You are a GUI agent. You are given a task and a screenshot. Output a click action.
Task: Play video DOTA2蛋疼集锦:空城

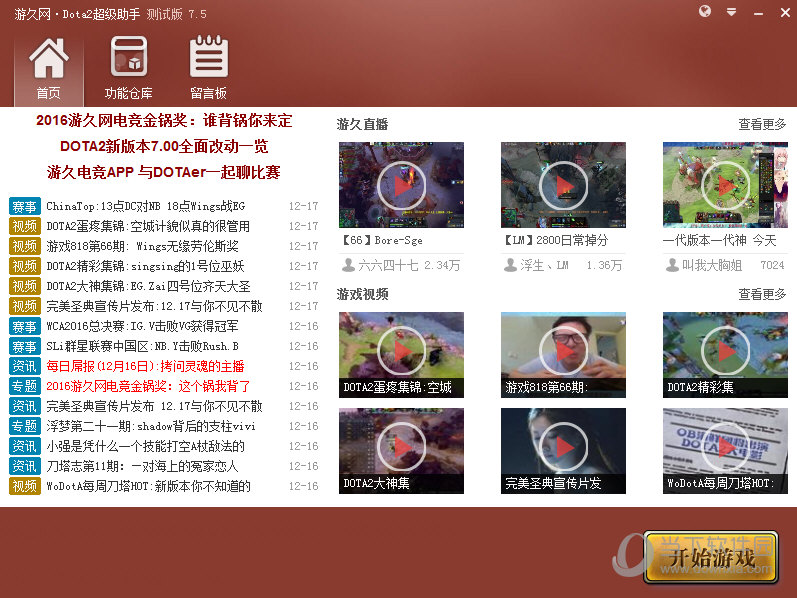coord(402,354)
